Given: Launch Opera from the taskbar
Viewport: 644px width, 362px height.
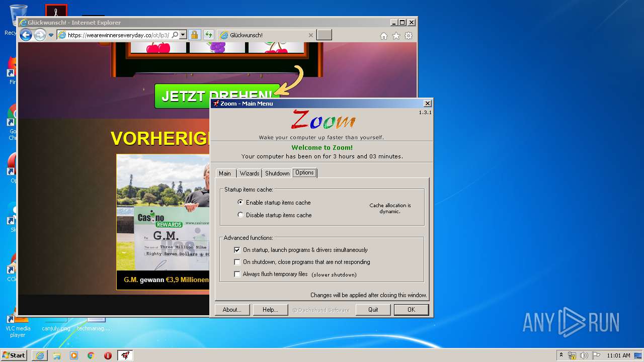Looking at the screenshot, I should 108,355.
